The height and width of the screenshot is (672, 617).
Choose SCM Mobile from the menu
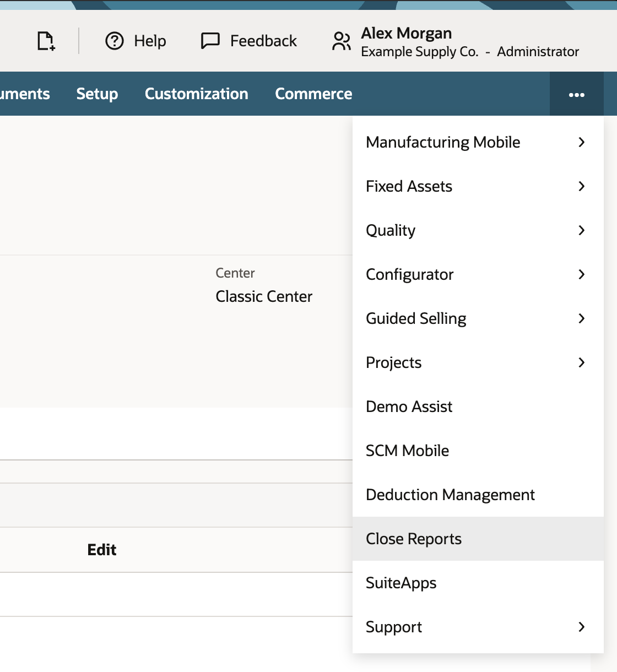pyautogui.click(x=478, y=451)
